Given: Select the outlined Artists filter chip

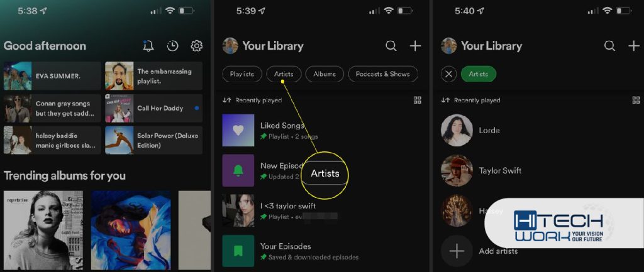Looking at the screenshot, I should tap(284, 74).
